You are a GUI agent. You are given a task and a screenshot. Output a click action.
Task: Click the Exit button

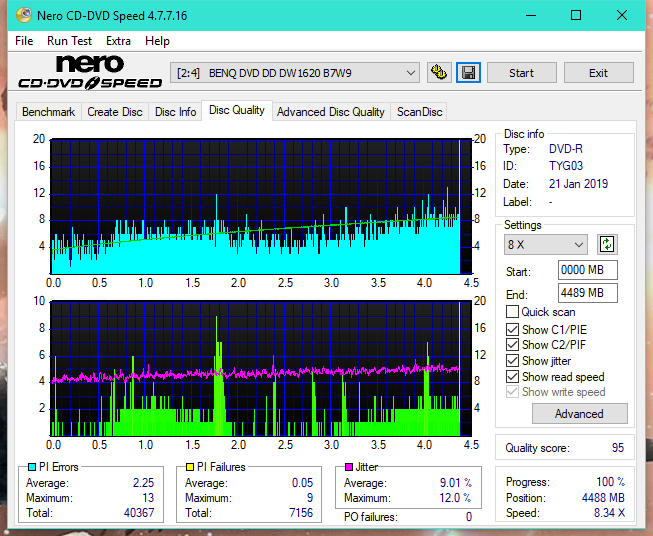pyautogui.click(x=598, y=73)
